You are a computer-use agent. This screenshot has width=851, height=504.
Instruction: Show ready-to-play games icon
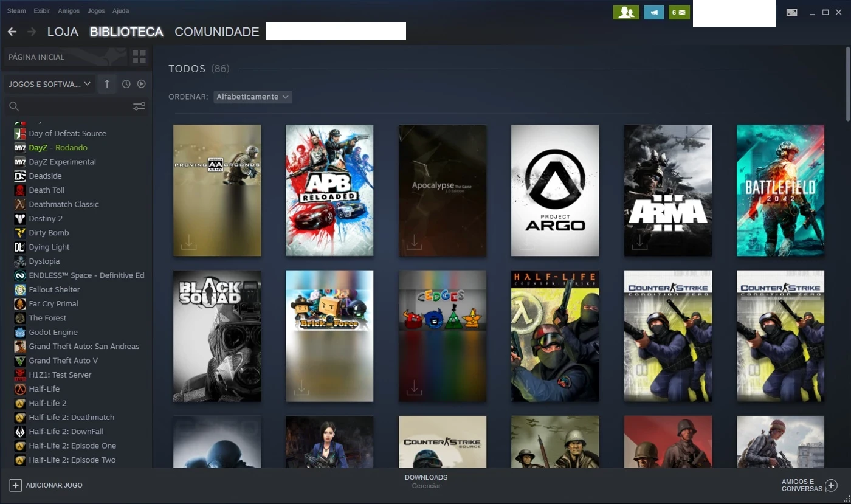tap(141, 84)
